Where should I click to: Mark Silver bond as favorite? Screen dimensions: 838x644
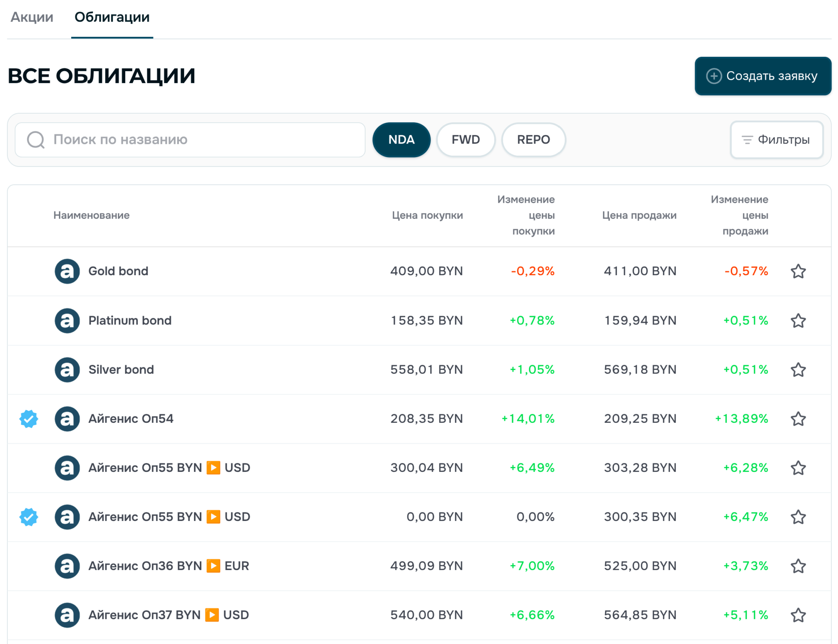click(x=798, y=370)
